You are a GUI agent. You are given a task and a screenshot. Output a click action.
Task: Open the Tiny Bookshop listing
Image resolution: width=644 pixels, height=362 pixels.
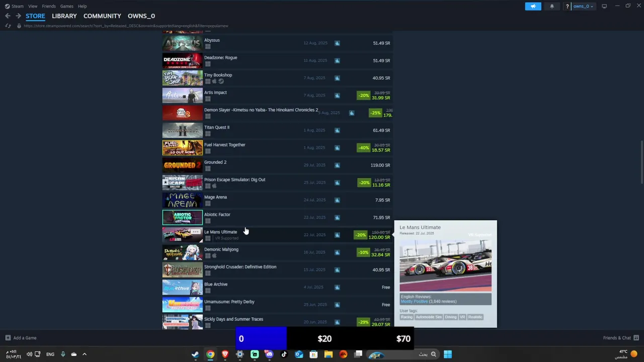[x=277, y=78]
